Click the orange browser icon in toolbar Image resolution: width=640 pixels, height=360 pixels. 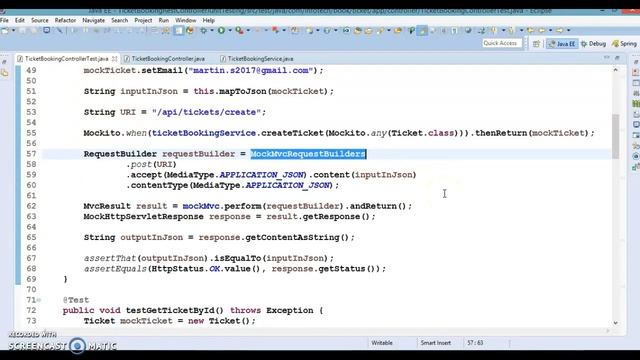click(x=190, y=30)
